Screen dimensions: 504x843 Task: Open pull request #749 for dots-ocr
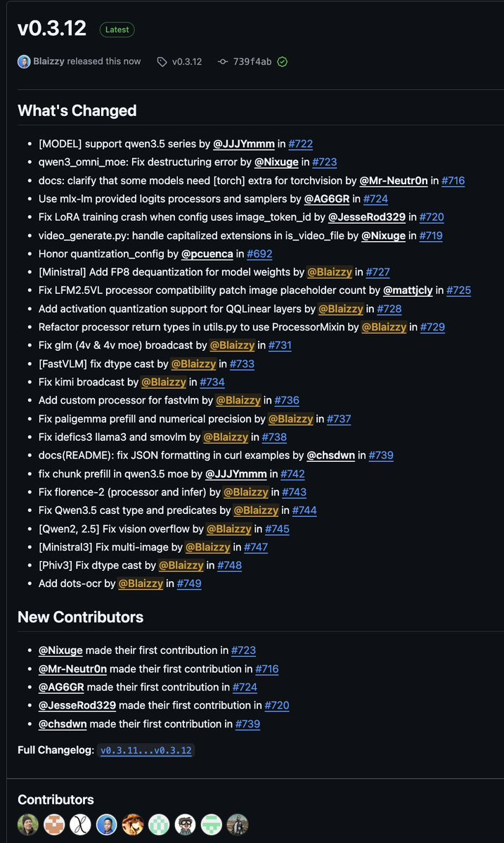pos(189,584)
